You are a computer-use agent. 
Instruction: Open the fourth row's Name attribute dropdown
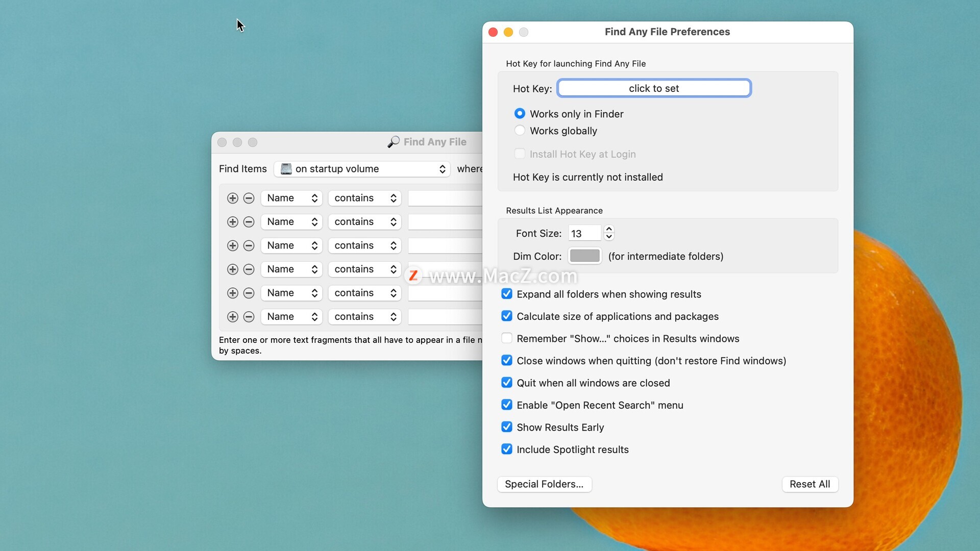tap(291, 269)
